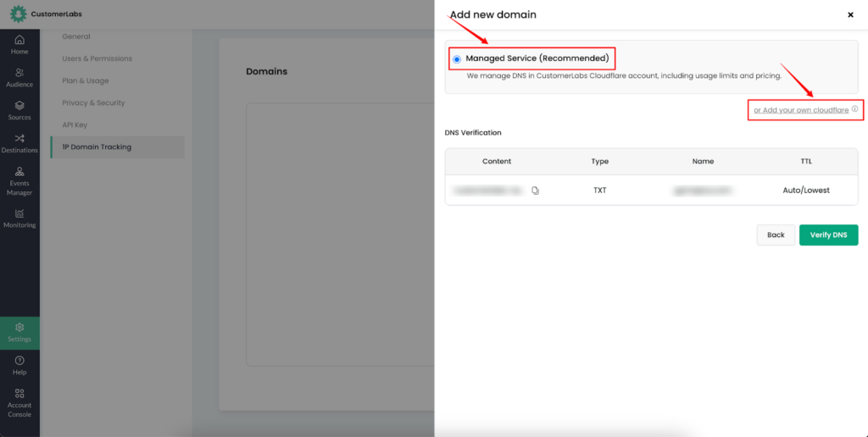The height and width of the screenshot is (437, 868).
Task: Click the Name column header
Action: [703, 162]
